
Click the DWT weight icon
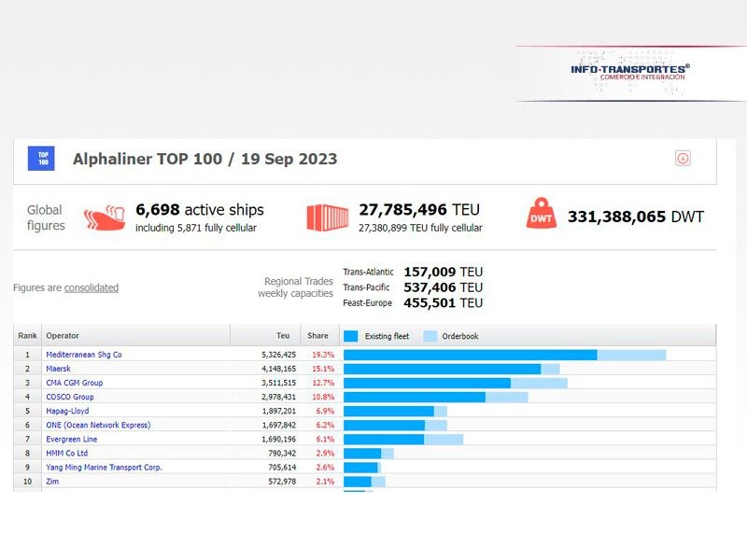(x=542, y=213)
